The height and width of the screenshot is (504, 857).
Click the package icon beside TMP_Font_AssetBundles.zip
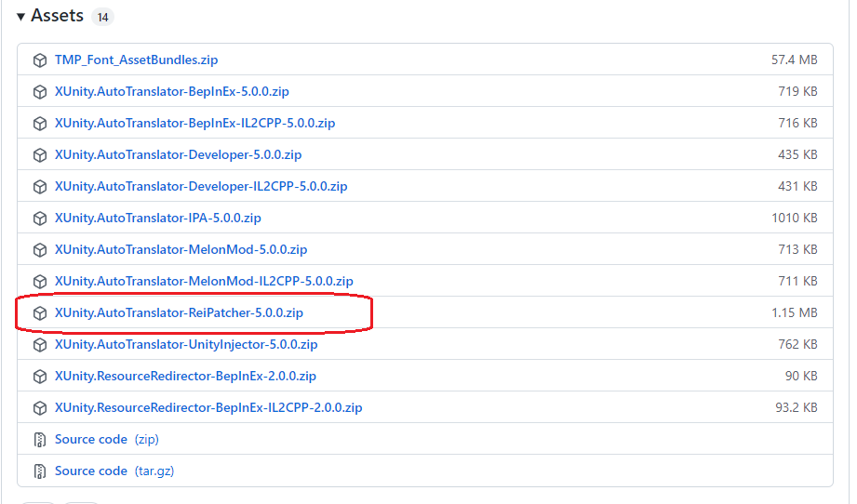40,60
